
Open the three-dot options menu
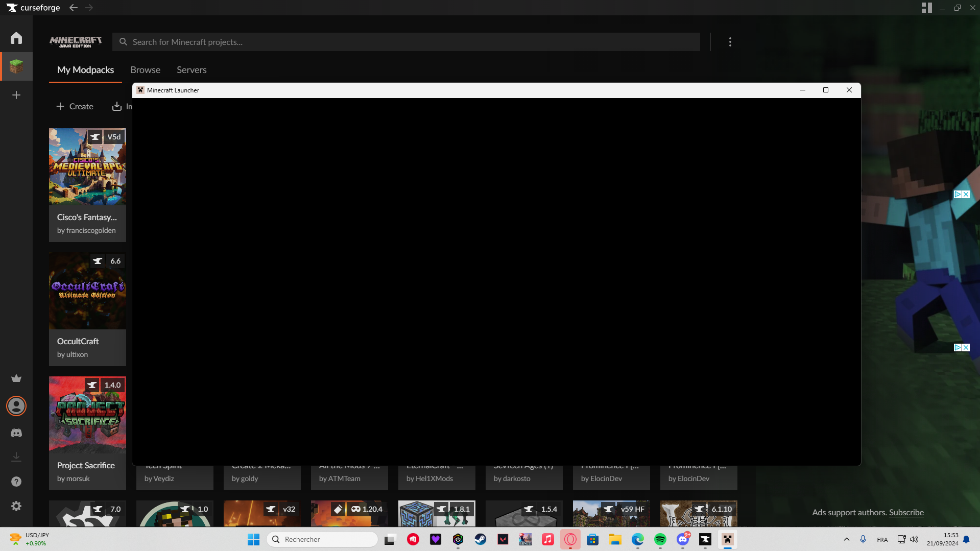coord(730,42)
